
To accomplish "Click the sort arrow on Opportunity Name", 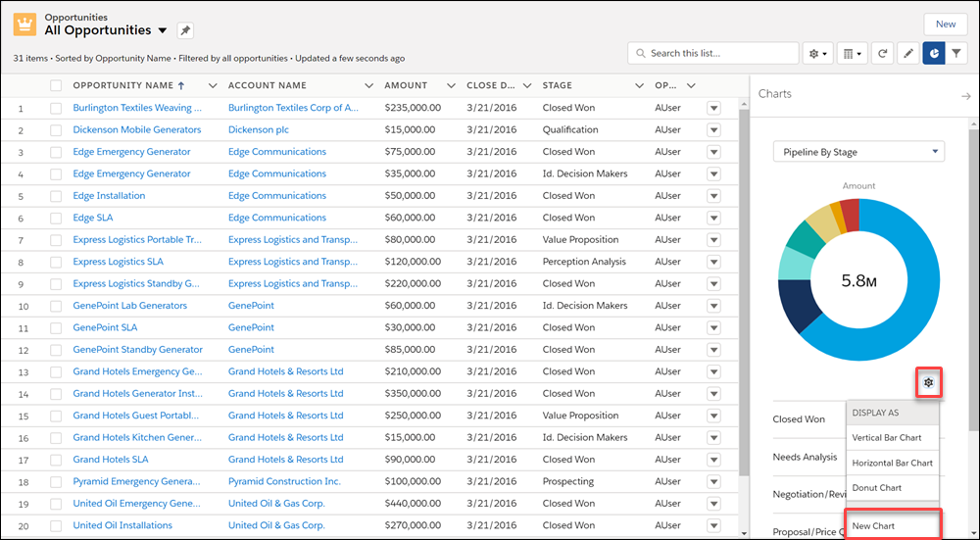I will pyautogui.click(x=181, y=85).
